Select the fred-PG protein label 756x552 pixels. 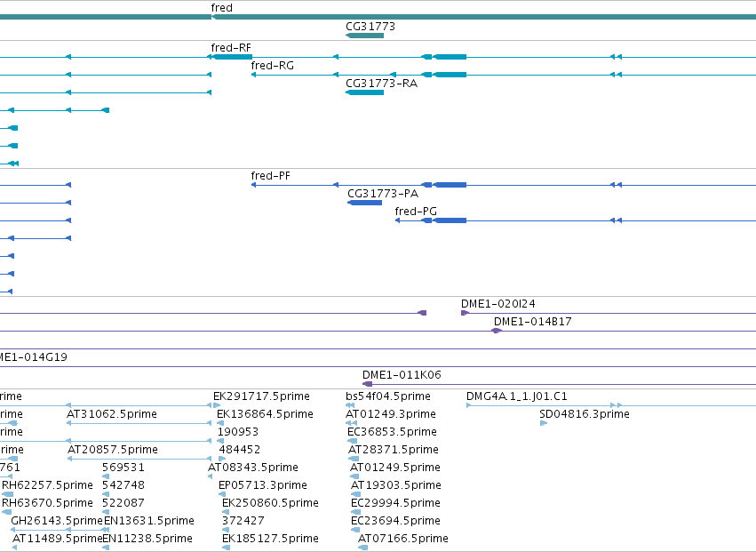(x=416, y=212)
